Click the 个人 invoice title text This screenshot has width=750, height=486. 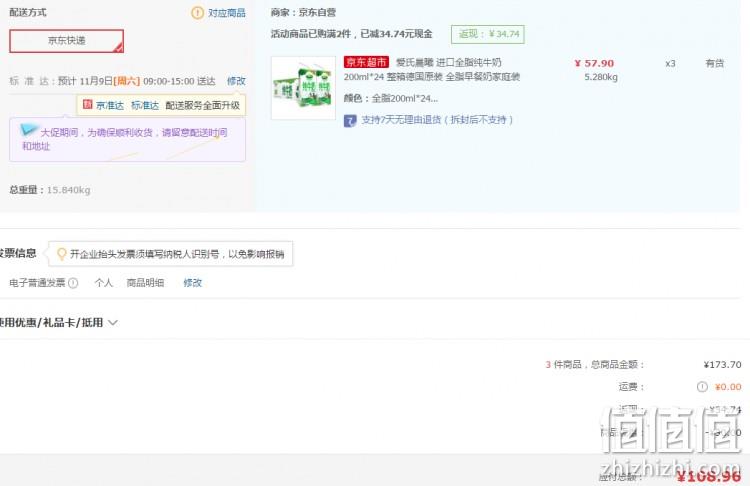click(x=104, y=283)
